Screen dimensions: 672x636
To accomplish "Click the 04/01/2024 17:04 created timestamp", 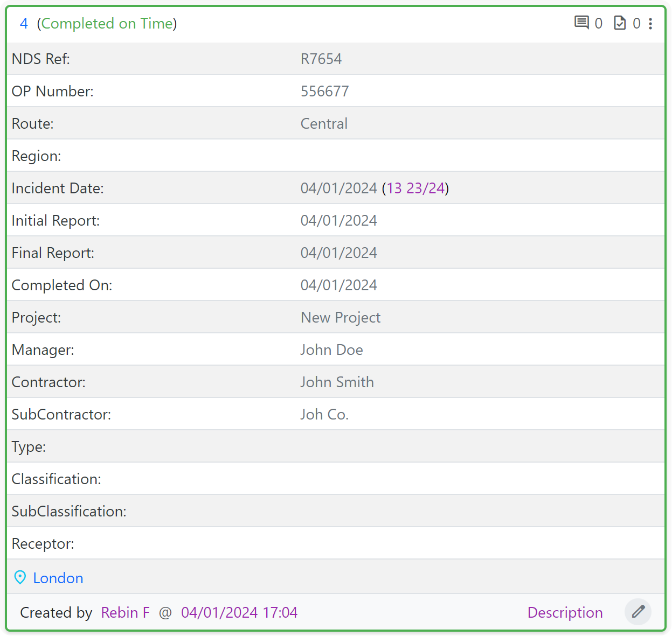I will tap(239, 612).
